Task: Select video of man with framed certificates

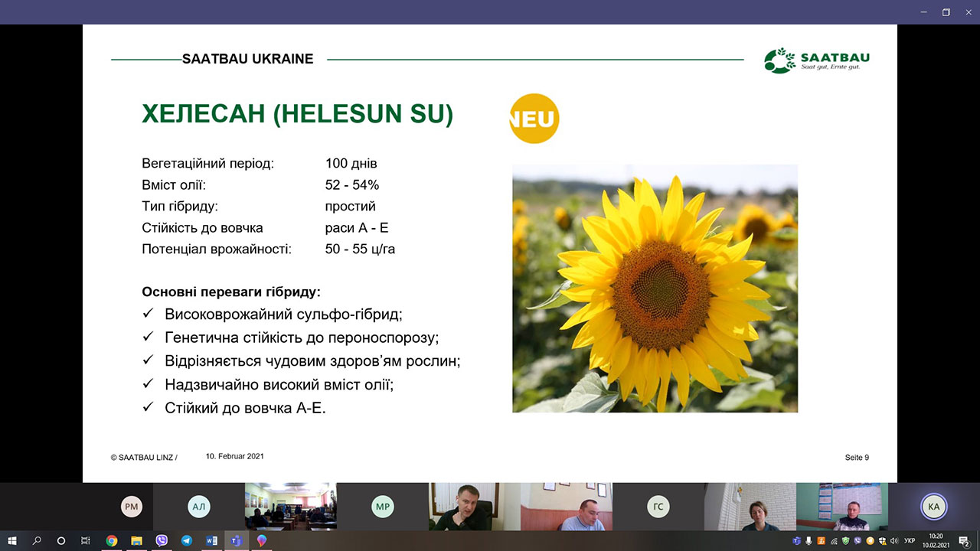Action: click(x=567, y=507)
